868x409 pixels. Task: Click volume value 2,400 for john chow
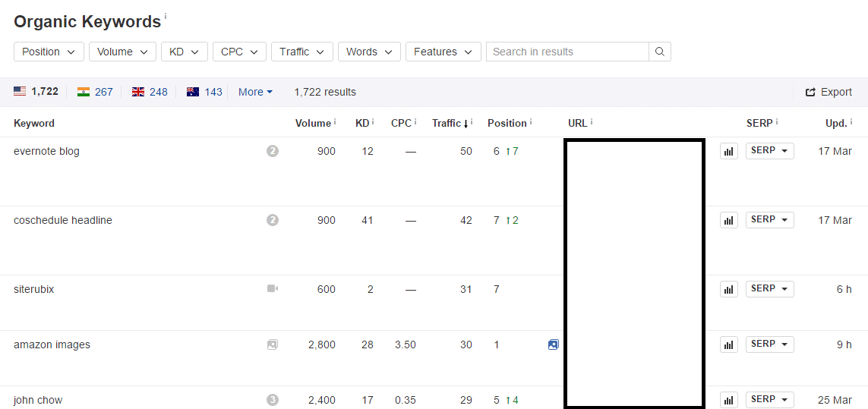coord(322,400)
